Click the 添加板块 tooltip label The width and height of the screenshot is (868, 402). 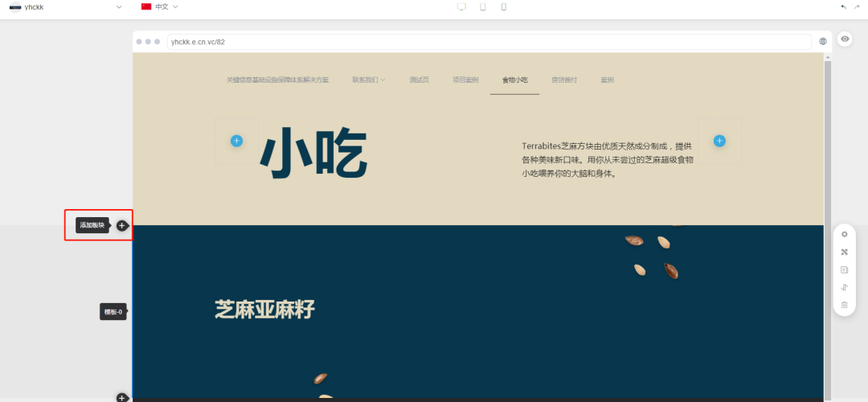tap(92, 225)
